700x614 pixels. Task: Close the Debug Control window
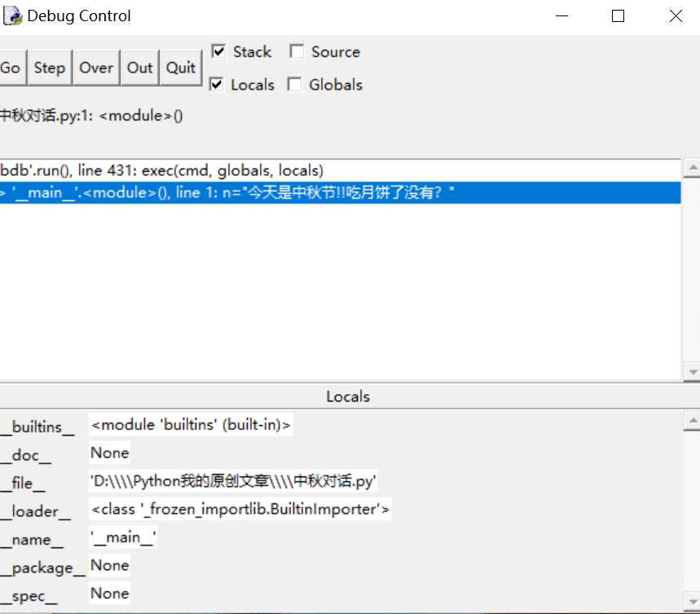[x=676, y=16]
